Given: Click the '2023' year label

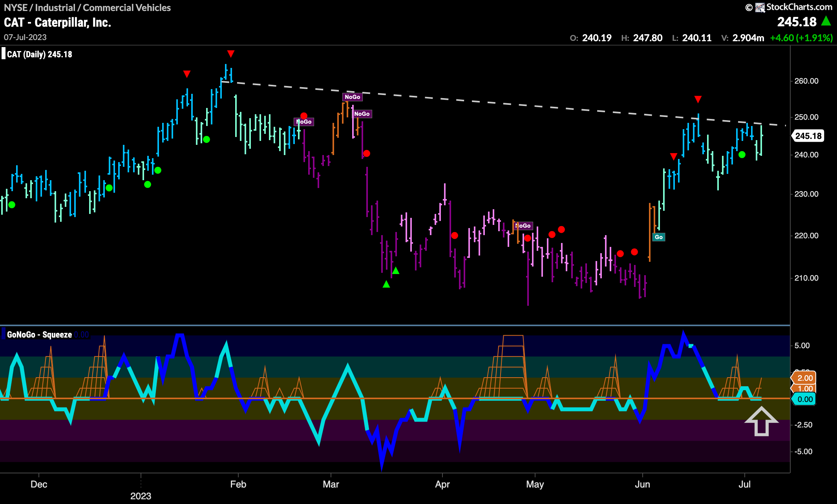Looking at the screenshot, I should [141, 496].
